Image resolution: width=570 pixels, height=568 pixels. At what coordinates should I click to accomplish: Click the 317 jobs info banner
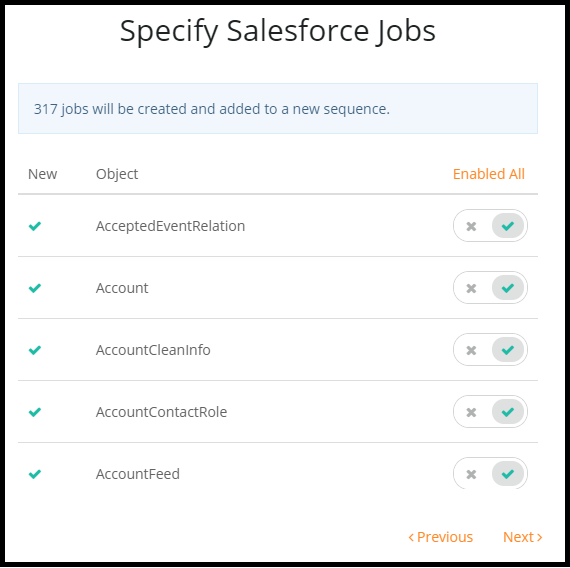[x=278, y=109]
